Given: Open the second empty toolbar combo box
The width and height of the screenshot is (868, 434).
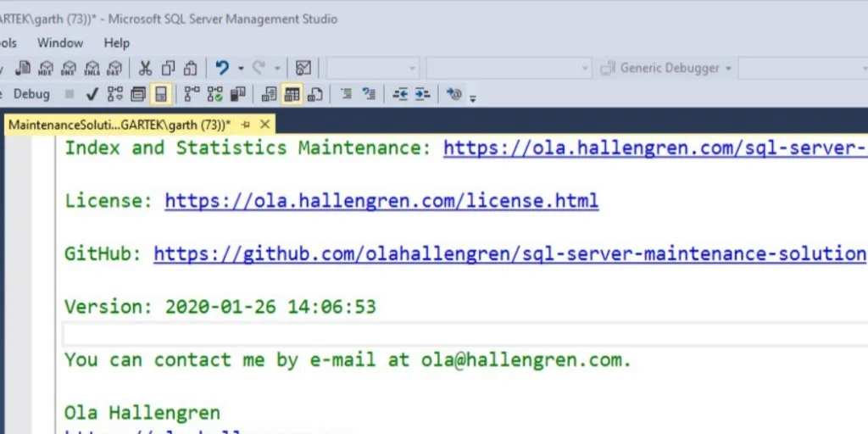Looking at the screenshot, I should point(509,68).
